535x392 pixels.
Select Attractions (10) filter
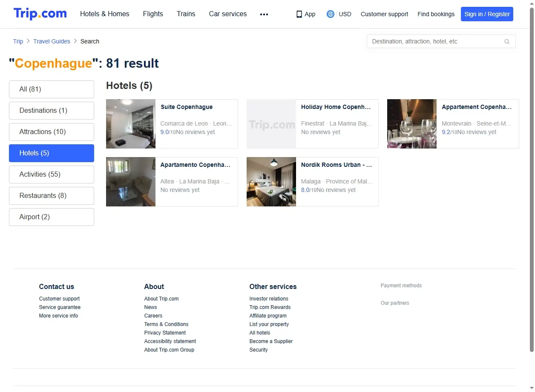(x=52, y=132)
